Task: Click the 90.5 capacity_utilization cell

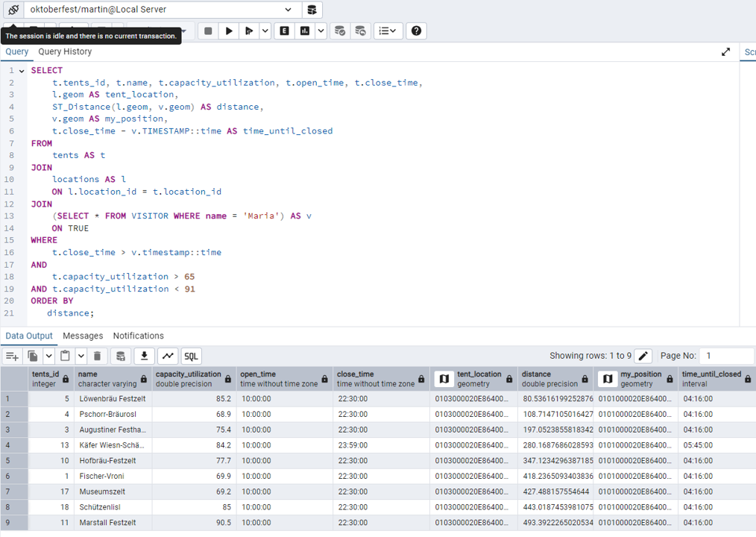Action: (194, 523)
